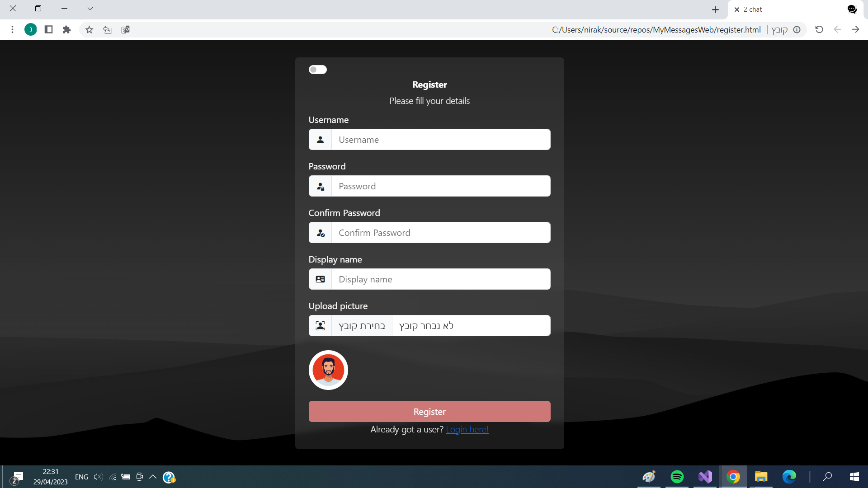Click the Confirm Password input field
Image resolution: width=868 pixels, height=488 pixels.
[440, 233]
